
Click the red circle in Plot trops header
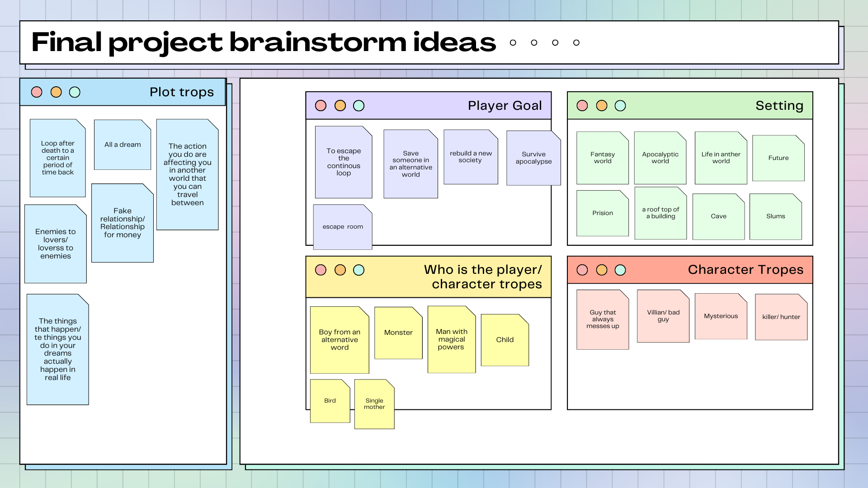[36, 92]
